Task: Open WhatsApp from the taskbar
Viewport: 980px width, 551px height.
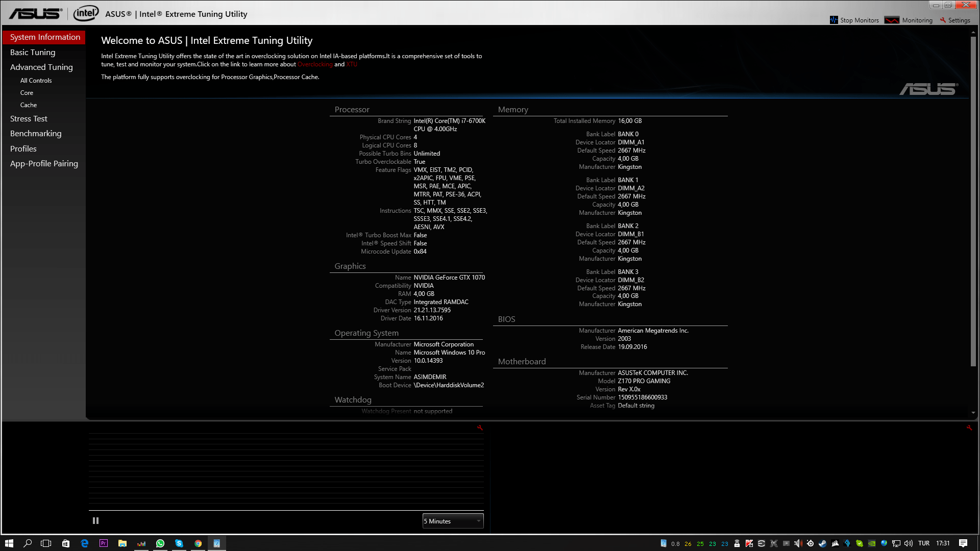Action: [160, 543]
